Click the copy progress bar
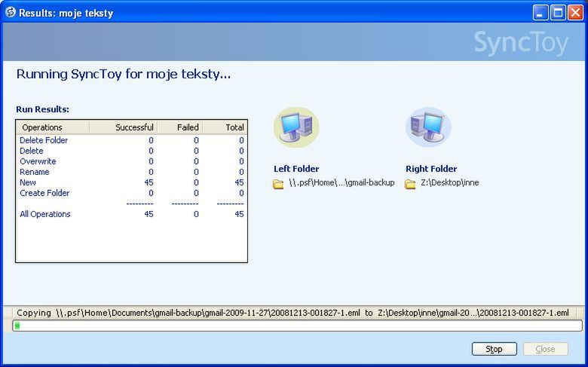 [x=297, y=326]
